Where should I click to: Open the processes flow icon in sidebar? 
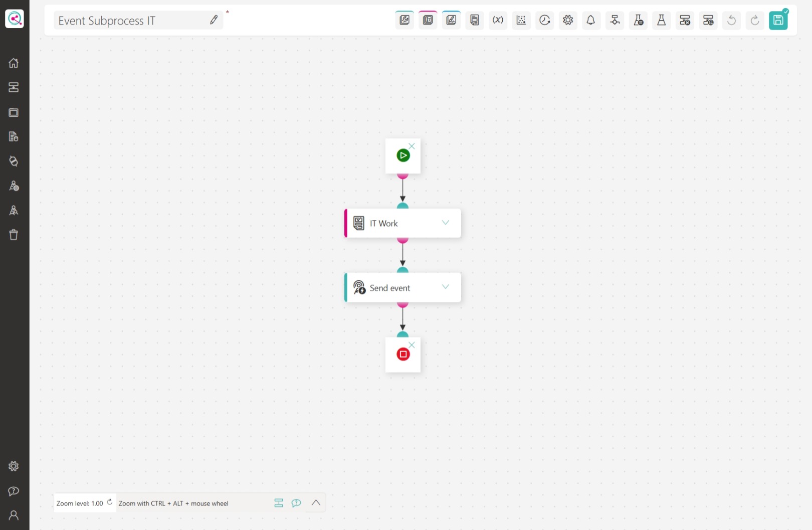[14, 87]
